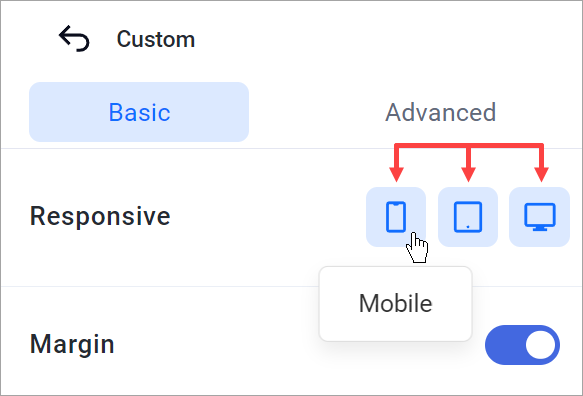Click the Margin setting label
583x396 pixels.
(72, 345)
